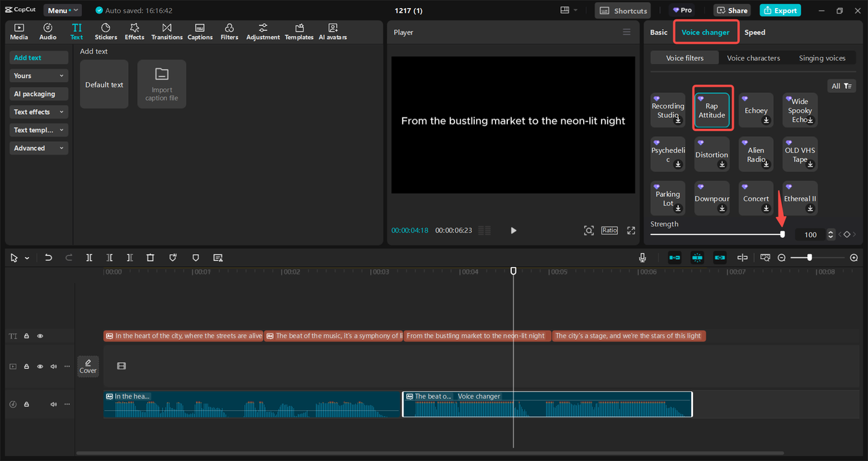
Task: Hide the video track with eye icon
Action: [40, 366]
